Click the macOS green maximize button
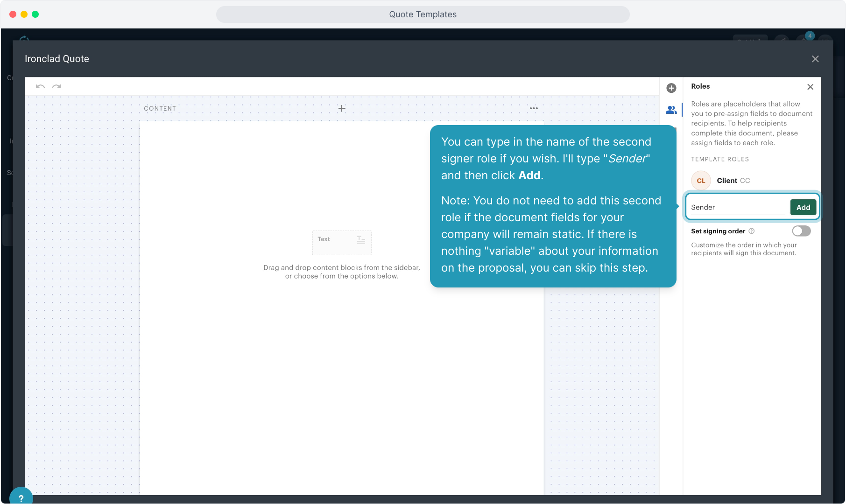This screenshot has height=504, width=846. pos(35,14)
